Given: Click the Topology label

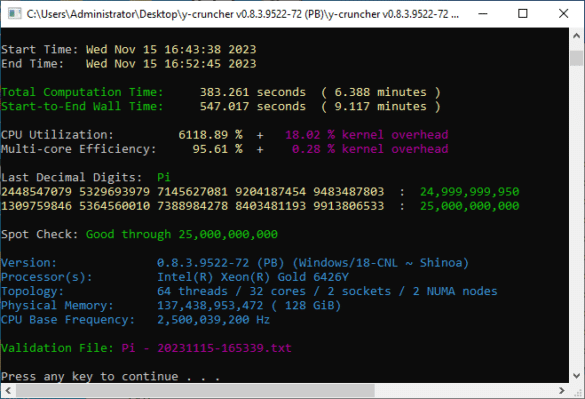Looking at the screenshot, I should pos(32,291).
